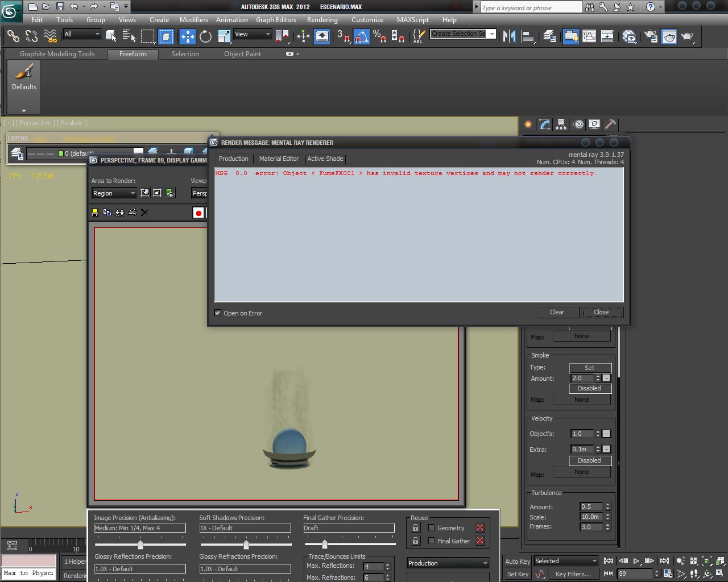
Task: Open the Modifiers menu
Action: 194,20
